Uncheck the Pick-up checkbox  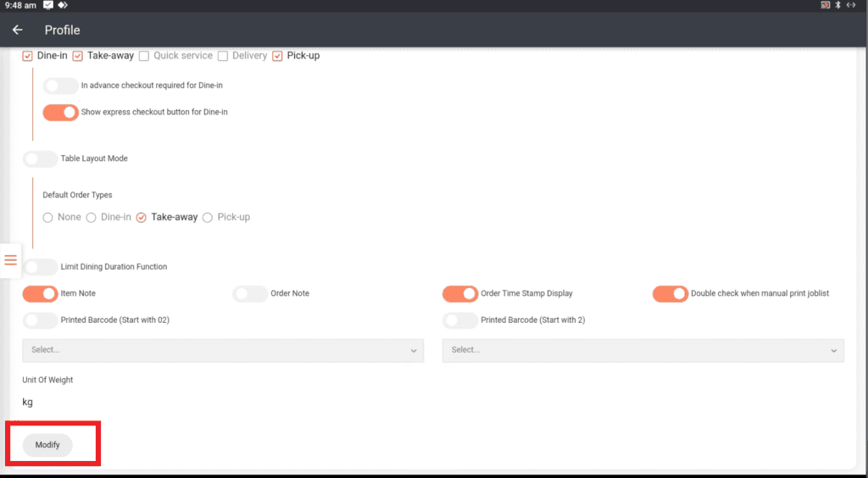pos(277,56)
